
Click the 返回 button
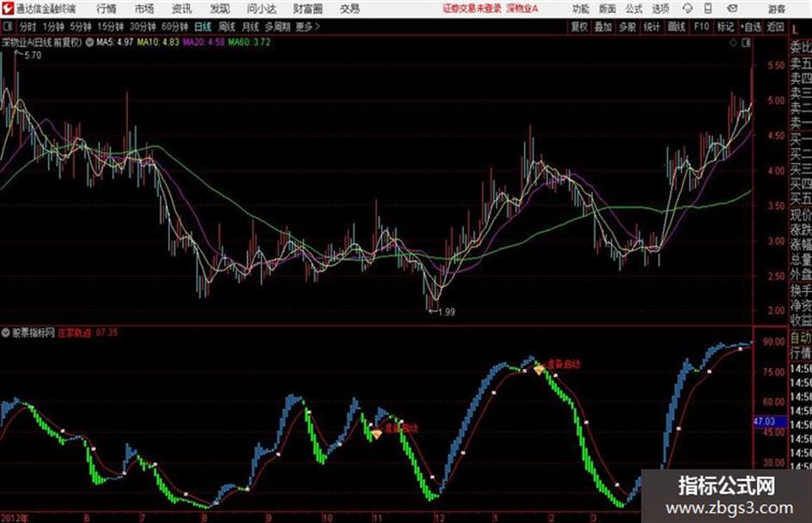tap(776, 27)
